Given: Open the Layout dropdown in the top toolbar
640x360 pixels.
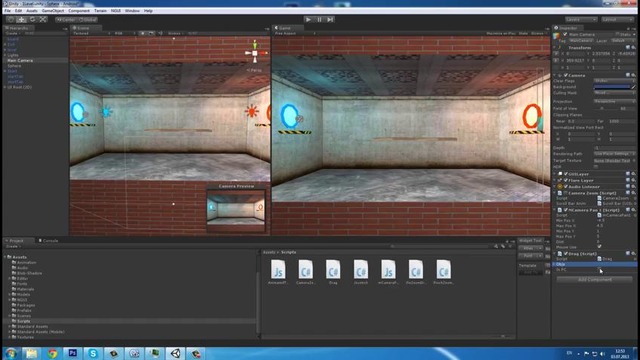Looking at the screenshot, I should click(x=617, y=20).
